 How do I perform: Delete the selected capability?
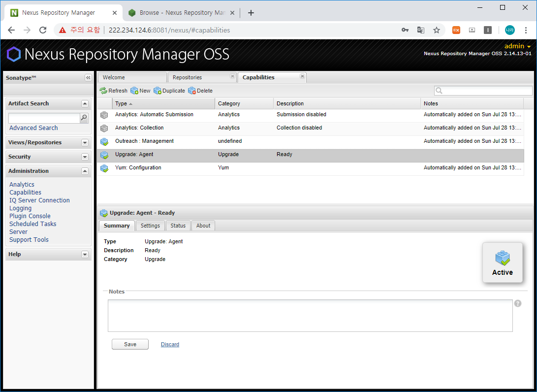[x=200, y=91]
